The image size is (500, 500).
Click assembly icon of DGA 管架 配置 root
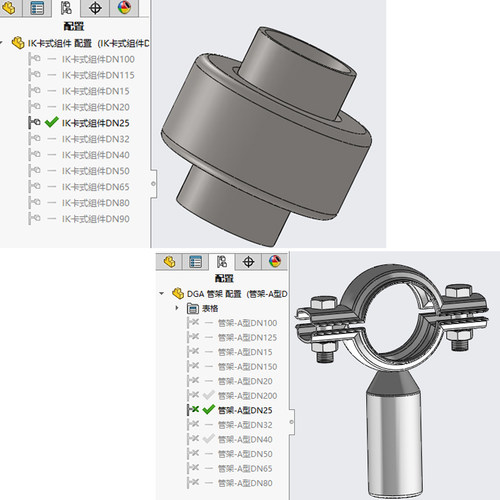(x=178, y=294)
